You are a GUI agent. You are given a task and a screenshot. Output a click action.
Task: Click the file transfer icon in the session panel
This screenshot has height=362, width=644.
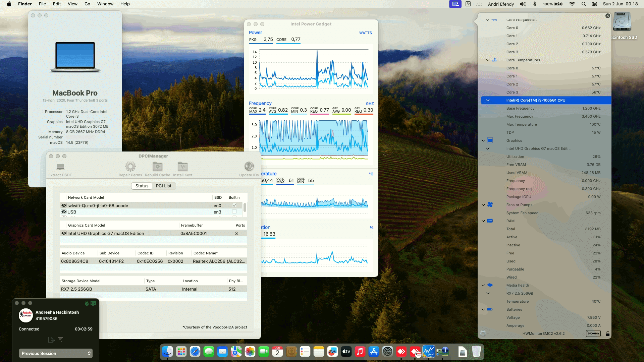pyautogui.click(x=52, y=340)
